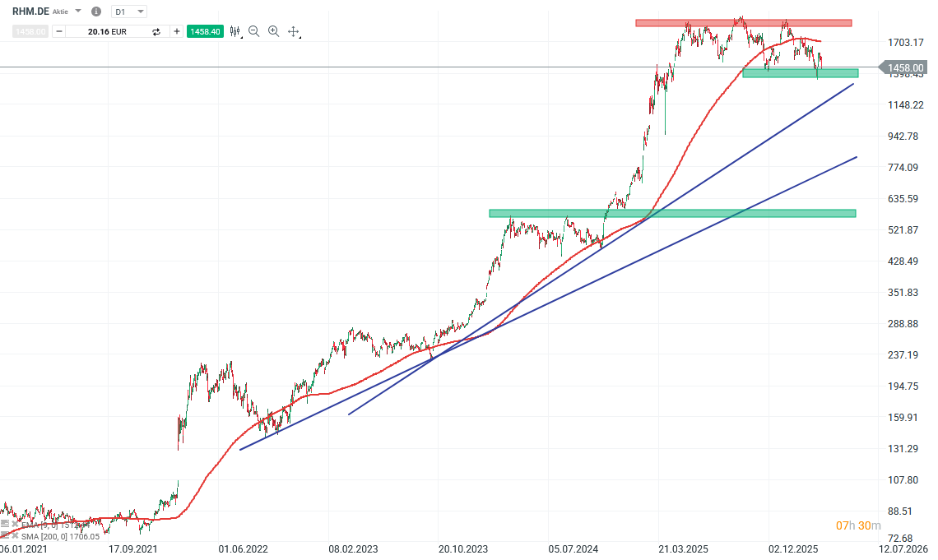Click the instrument info icon

point(96,12)
